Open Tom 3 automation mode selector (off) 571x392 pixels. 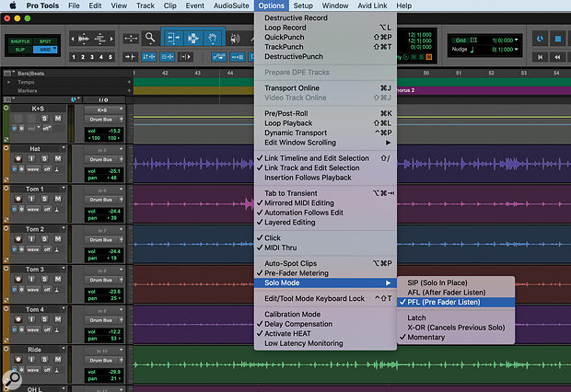[47, 290]
